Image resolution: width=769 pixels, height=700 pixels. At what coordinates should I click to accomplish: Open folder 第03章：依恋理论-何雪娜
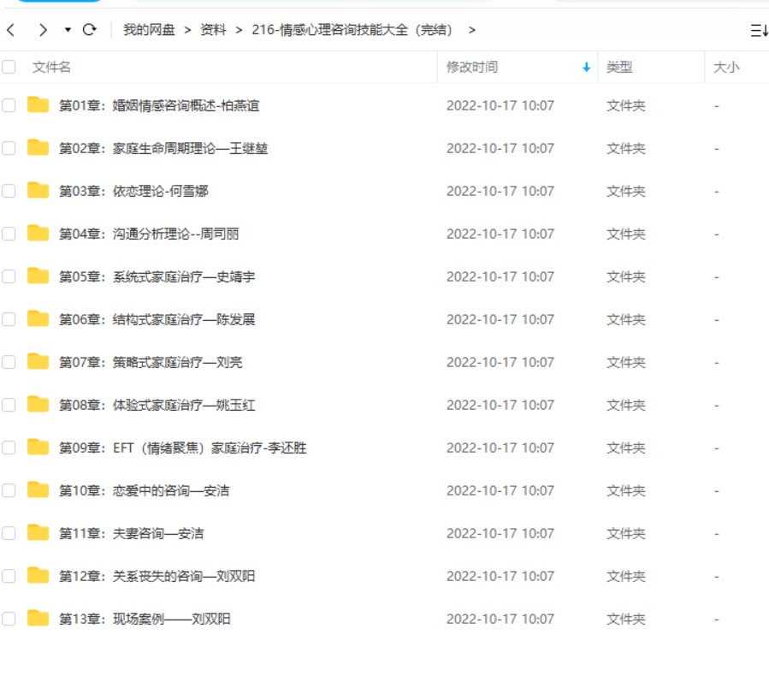tap(133, 191)
